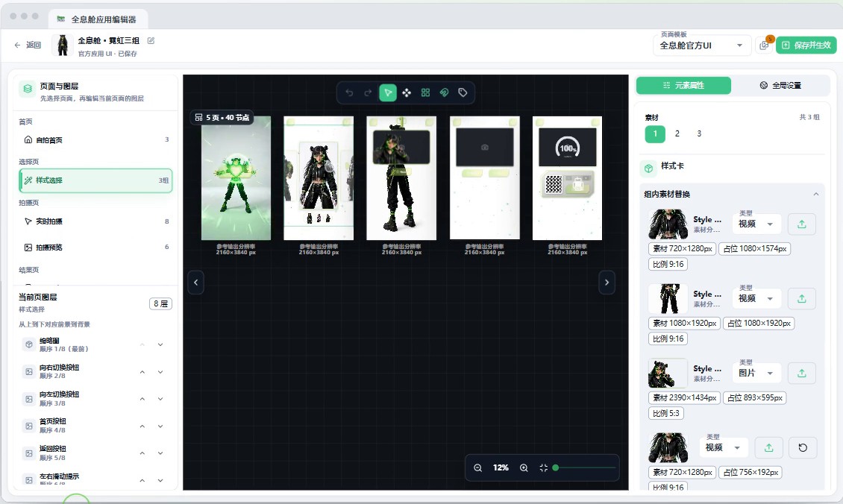
Task: Go to the previous canvas page arrow
Action: (195, 283)
